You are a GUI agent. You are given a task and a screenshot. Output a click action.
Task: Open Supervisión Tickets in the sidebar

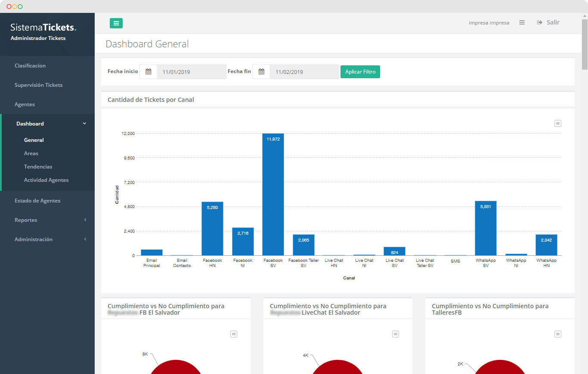click(x=39, y=85)
